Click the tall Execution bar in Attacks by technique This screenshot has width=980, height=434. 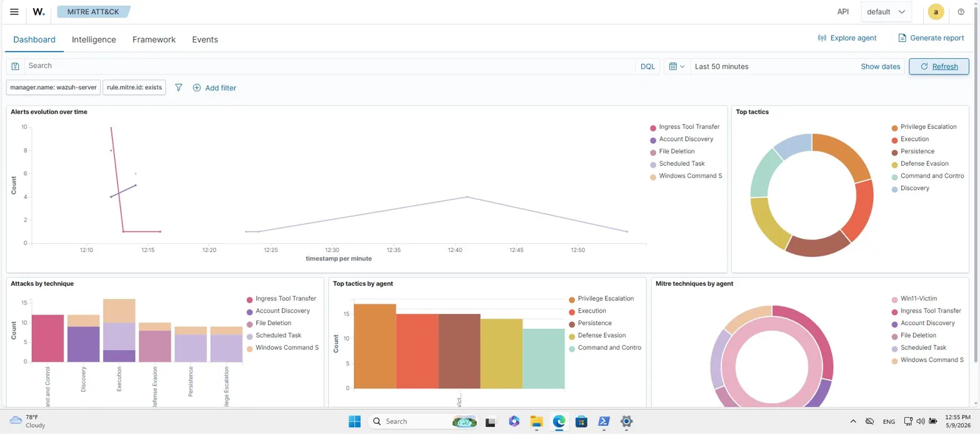[119, 330]
